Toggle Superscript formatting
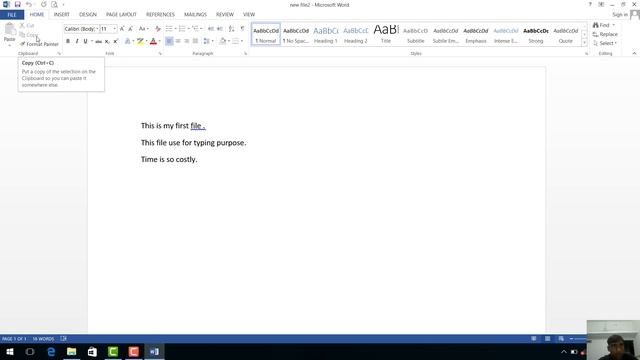640x360 pixels. (116, 41)
